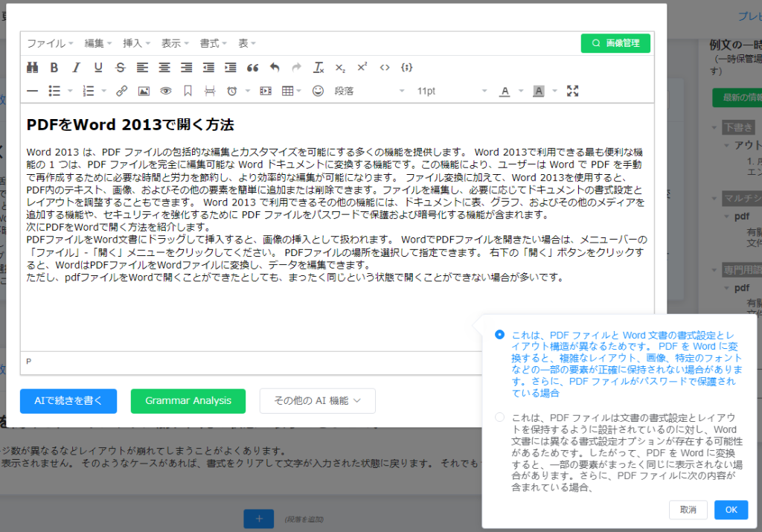Toggle italic formatting
The image size is (762, 532).
pos(77,68)
